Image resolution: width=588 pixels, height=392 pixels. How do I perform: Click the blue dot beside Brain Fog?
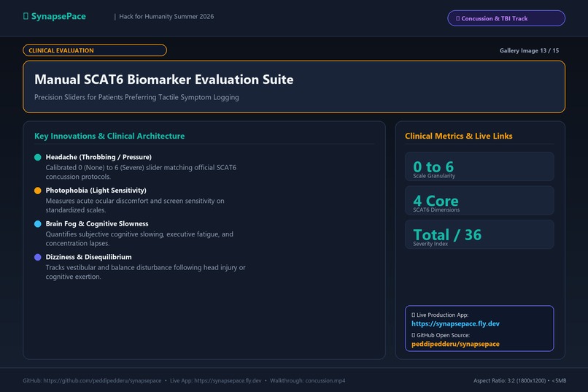pyautogui.click(x=37, y=224)
